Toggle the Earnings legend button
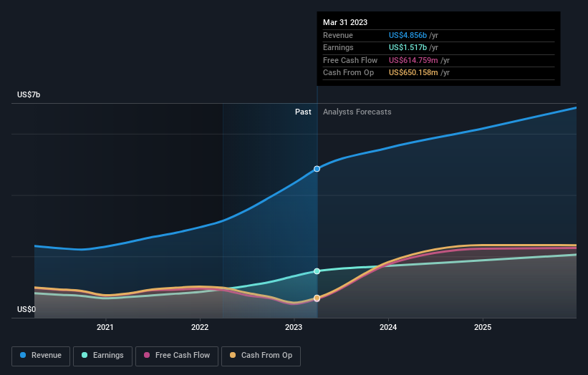 [102, 356]
